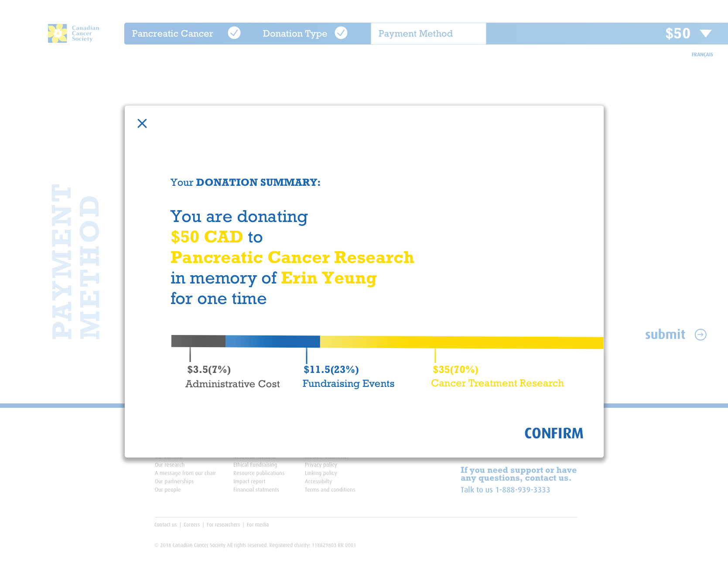728x584 pixels.
Task: Click the submit arrow circle icon
Action: coord(701,335)
